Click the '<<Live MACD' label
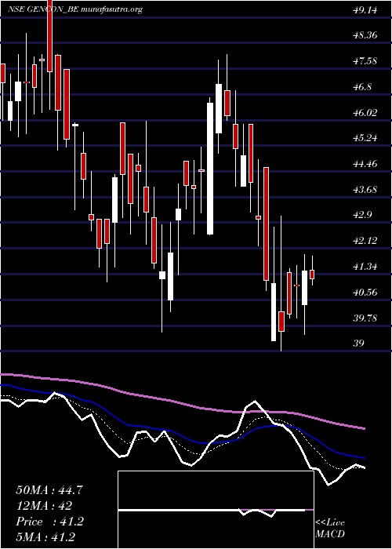The image size is (392, 549). pyautogui.click(x=330, y=529)
